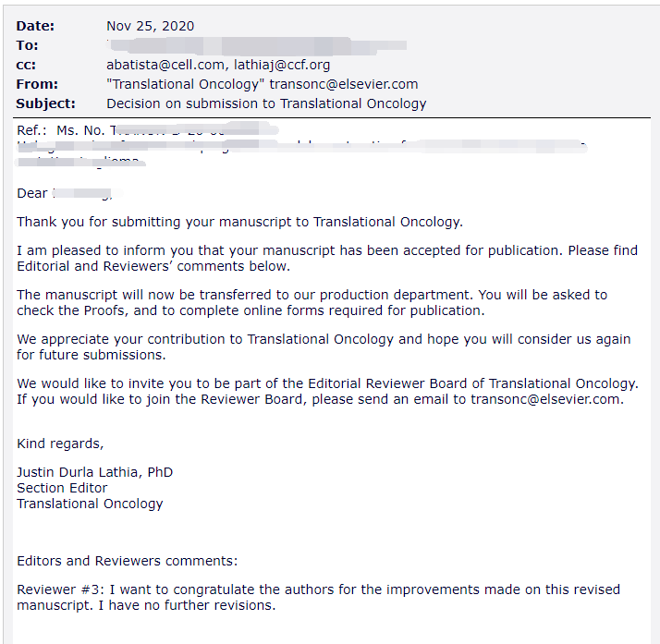This screenshot has height=644, width=660.
Task: Click the 'production department' paragraph
Action: click(312, 302)
